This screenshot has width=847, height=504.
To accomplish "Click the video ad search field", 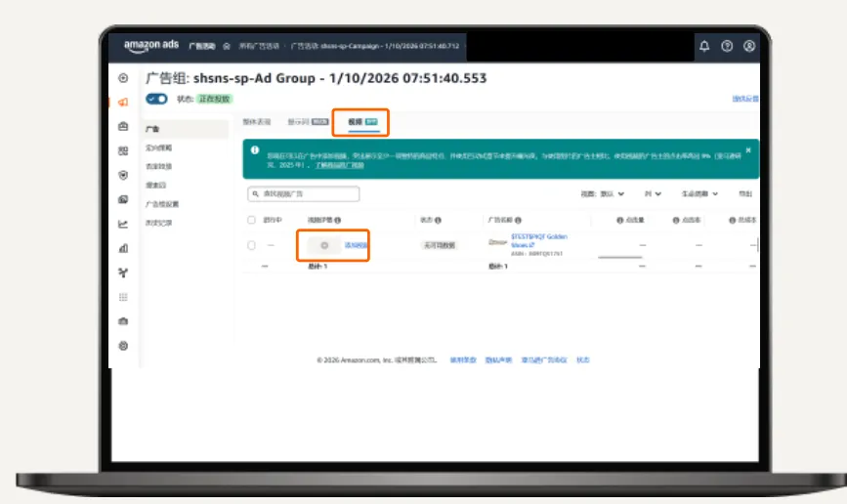I will [304, 194].
